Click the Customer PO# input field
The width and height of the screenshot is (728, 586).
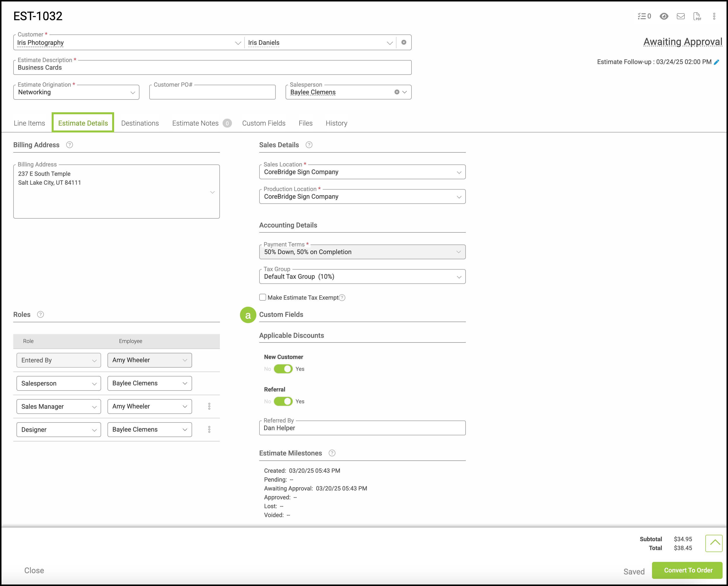[212, 93]
